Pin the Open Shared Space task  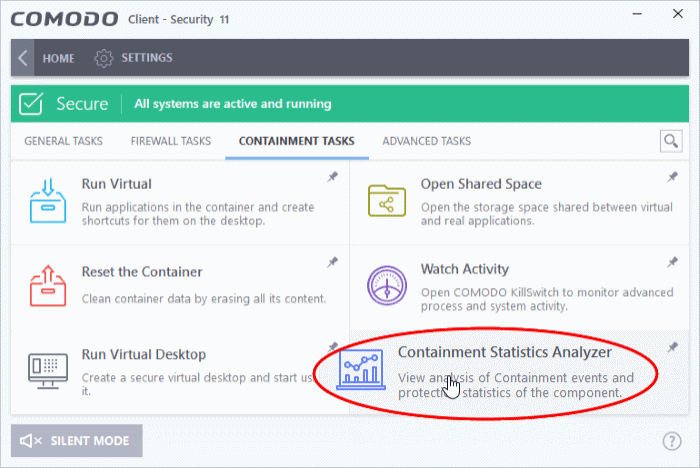coord(672,177)
